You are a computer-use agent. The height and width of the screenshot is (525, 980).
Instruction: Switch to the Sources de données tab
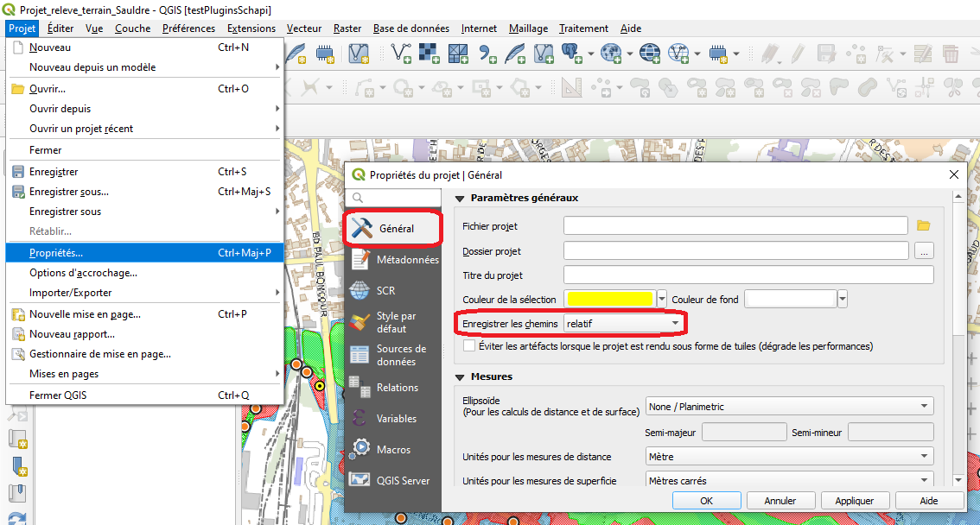point(393,355)
